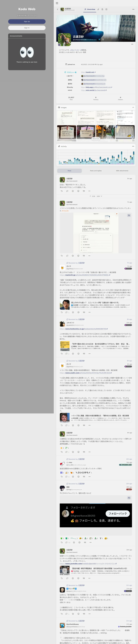Select the Posts and replies tab
This screenshot has height=644, width=138.
point(96,171)
